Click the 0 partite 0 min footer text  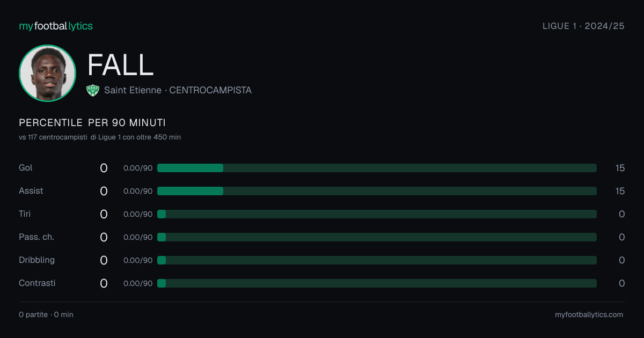click(46, 314)
